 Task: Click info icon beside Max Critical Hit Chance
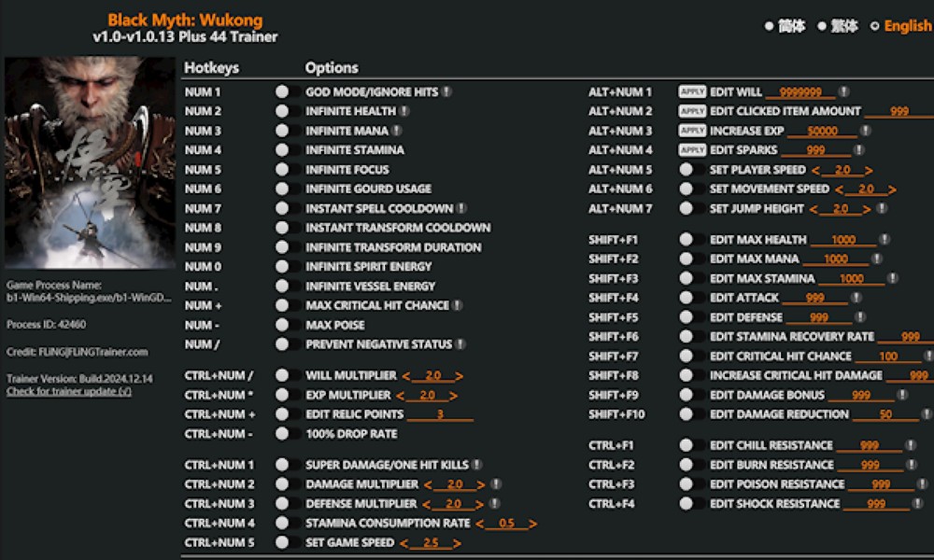(458, 306)
